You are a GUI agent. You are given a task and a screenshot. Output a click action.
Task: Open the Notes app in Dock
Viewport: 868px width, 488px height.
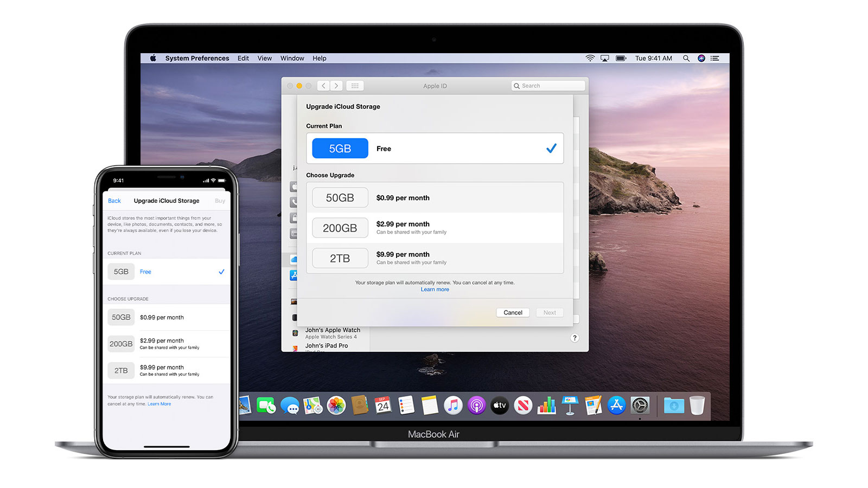pyautogui.click(x=430, y=405)
